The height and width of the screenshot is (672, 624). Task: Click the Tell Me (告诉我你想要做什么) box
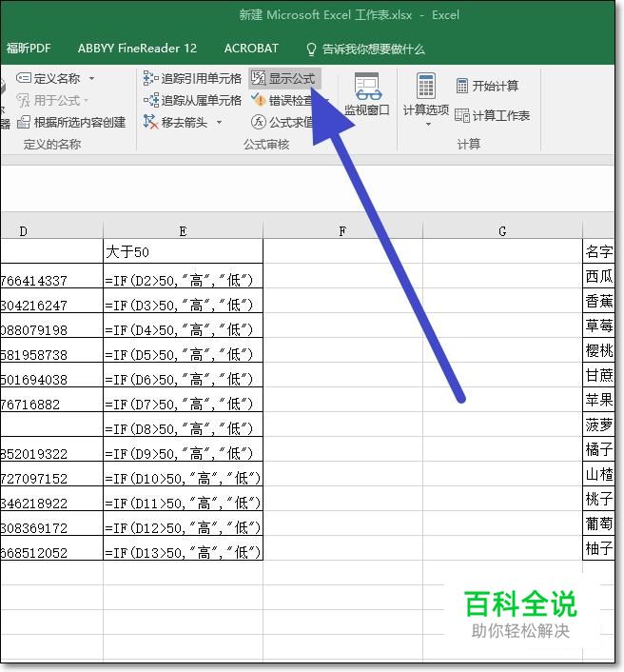(x=365, y=49)
